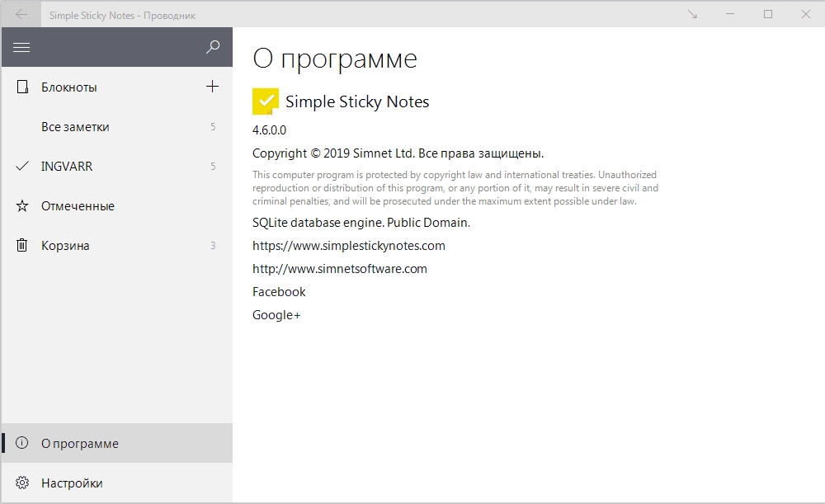Close the Simple Sticky Notes window
Viewport: 825px width, 504px height.
tap(806, 14)
